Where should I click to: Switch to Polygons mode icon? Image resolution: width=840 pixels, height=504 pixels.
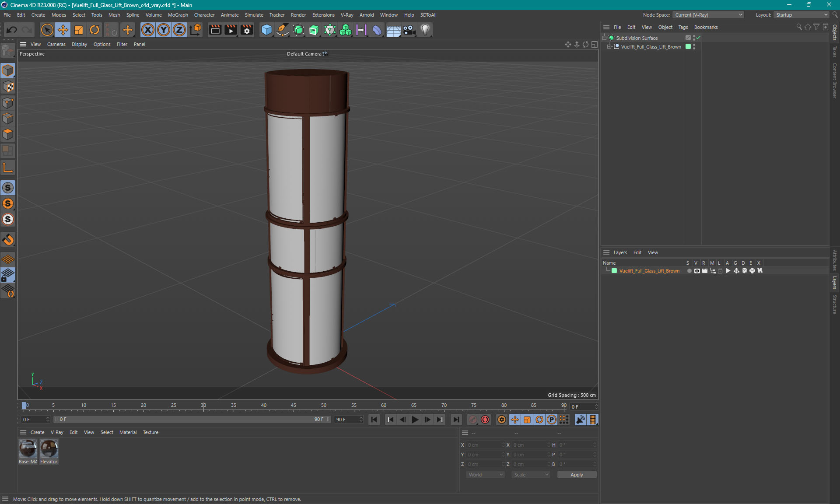8,134
